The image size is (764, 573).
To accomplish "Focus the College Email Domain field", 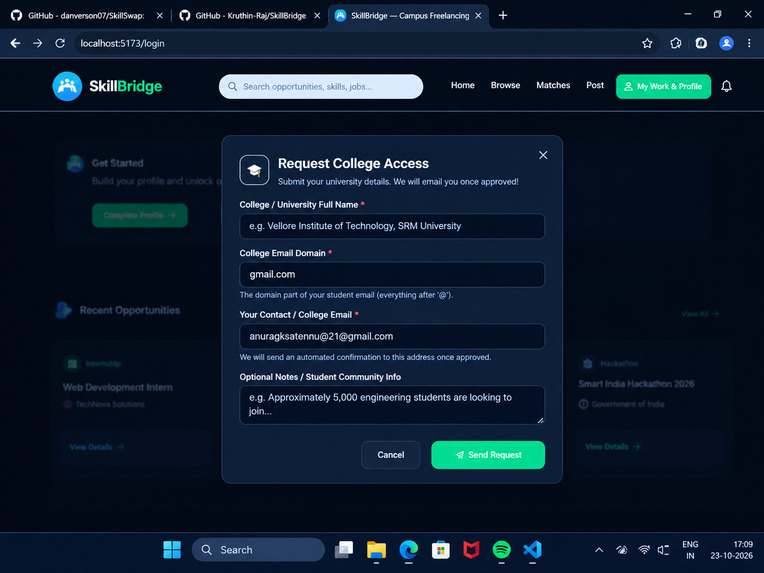I will [392, 274].
